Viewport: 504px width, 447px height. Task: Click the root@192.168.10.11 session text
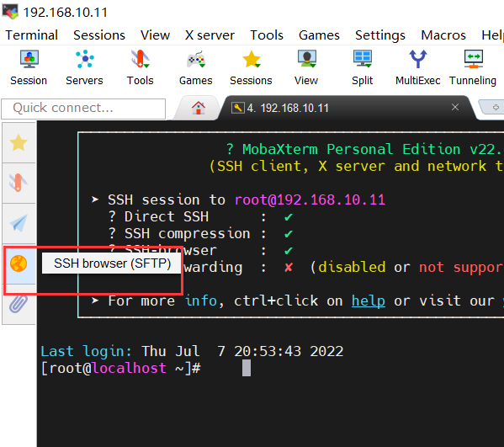coord(310,200)
